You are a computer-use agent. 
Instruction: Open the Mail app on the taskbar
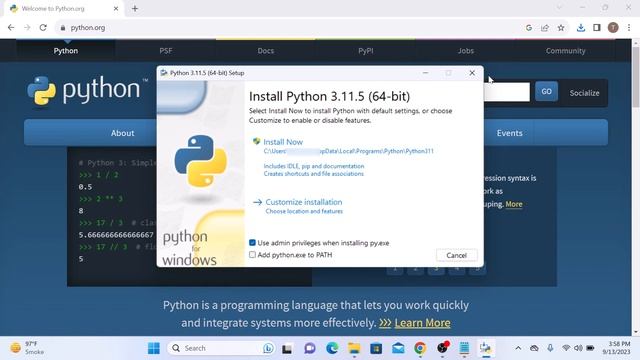tap(398, 348)
